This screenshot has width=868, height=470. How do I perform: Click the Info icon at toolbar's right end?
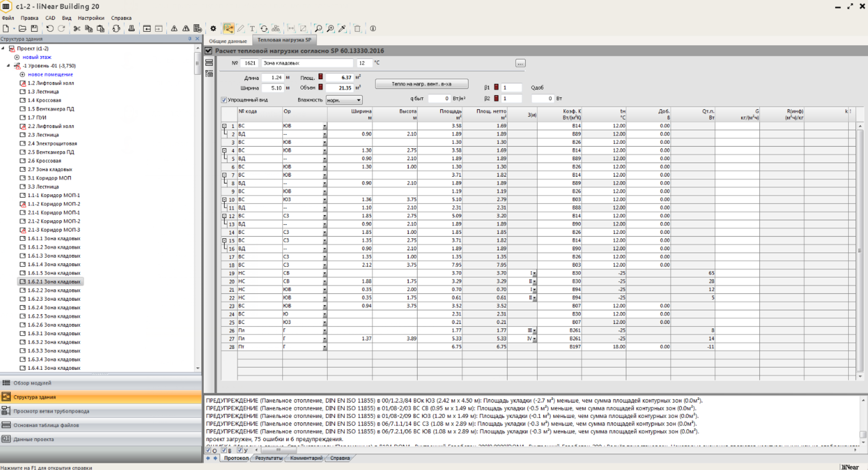[373, 29]
